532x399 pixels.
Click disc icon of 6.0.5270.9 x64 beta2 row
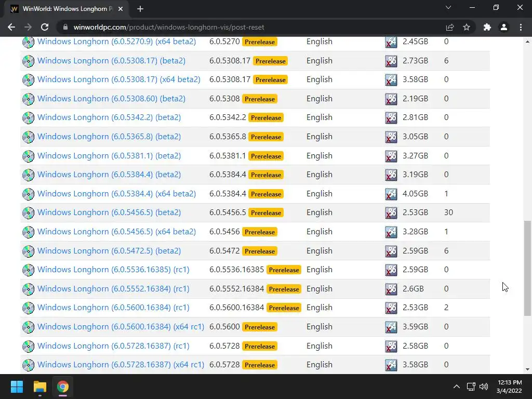28,42
